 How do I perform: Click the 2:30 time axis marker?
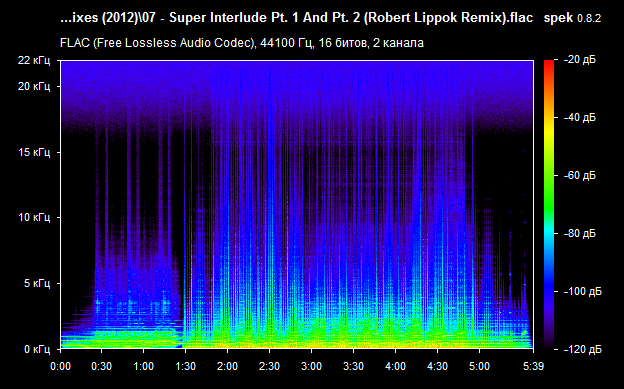point(269,366)
